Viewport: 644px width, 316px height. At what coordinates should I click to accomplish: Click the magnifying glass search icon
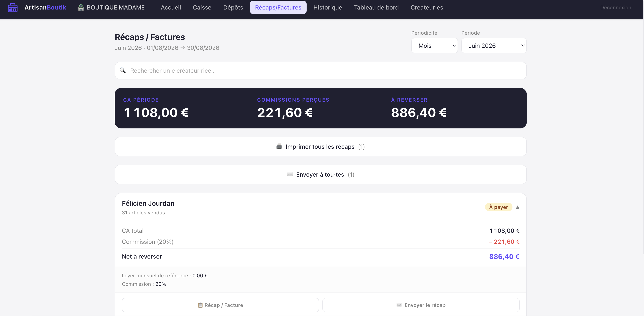point(122,71)
